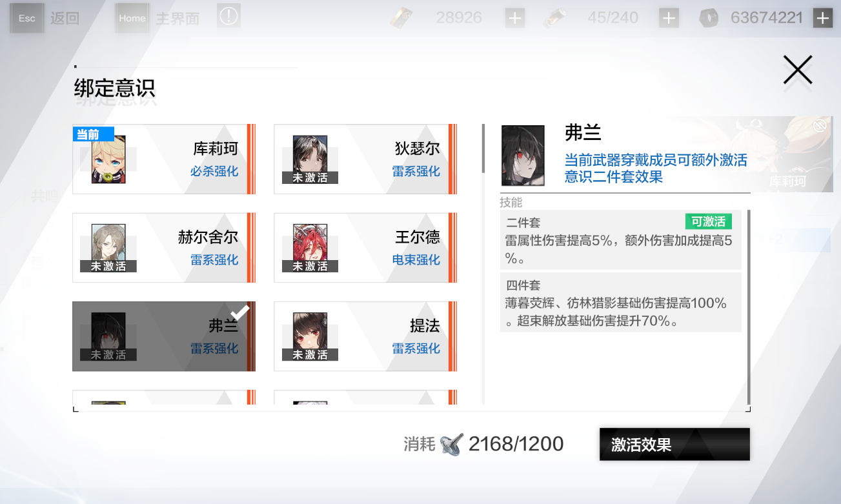Add coins with plus next to 63674221

coord(822,18)
